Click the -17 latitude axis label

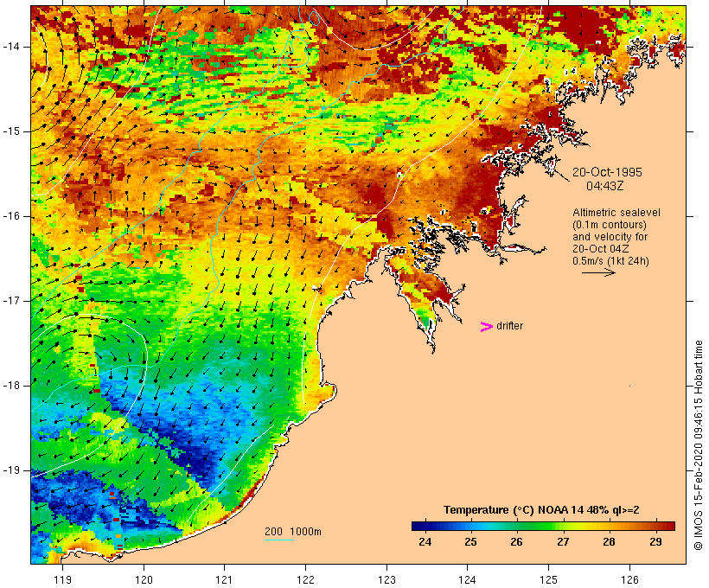click(10, 301)
